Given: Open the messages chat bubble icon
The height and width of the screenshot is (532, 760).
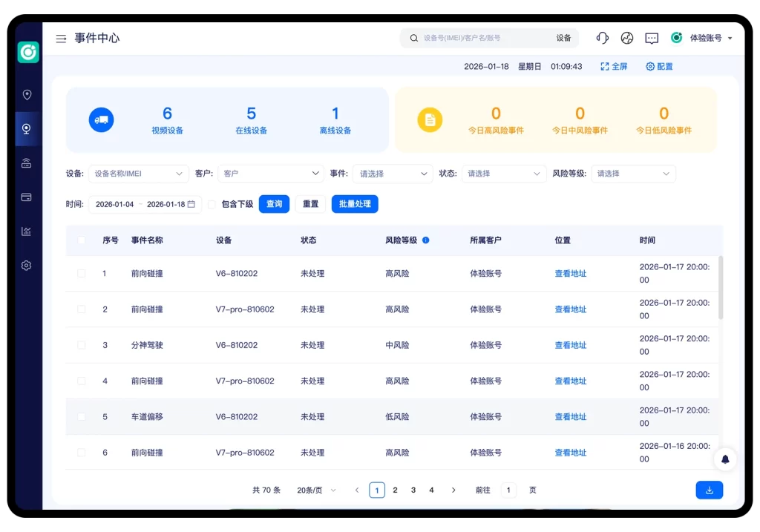Looking at the screenshot, I should coord(652,38).
